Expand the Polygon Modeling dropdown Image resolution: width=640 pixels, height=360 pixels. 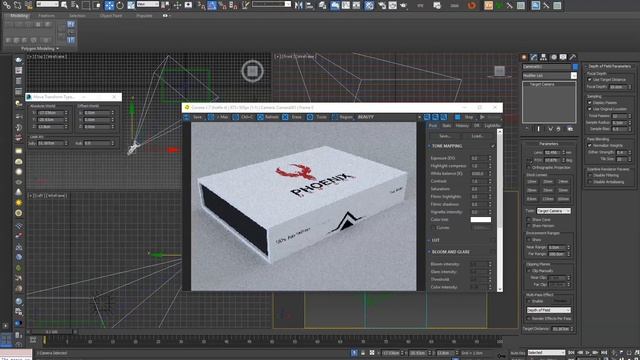40,49
